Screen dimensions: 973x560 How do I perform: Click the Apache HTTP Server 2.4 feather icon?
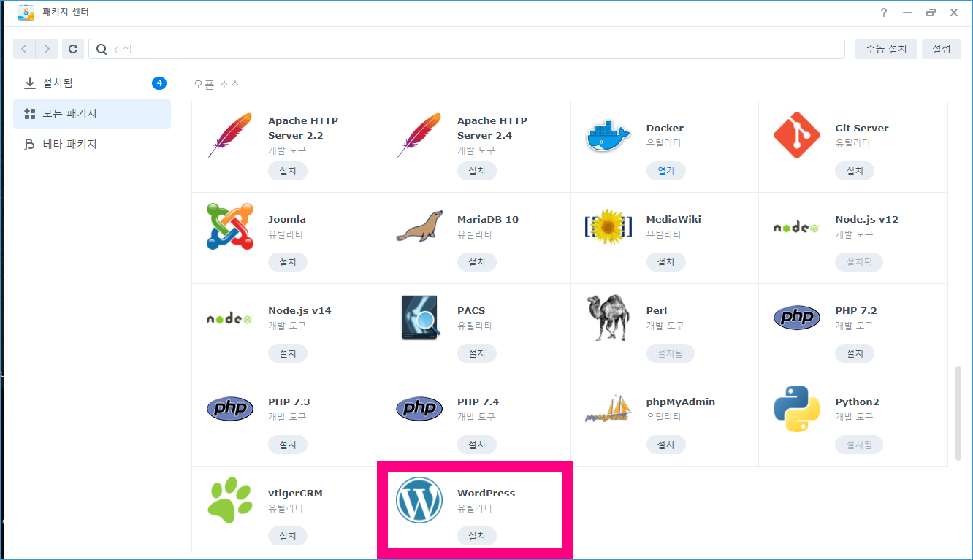point(419,135)
